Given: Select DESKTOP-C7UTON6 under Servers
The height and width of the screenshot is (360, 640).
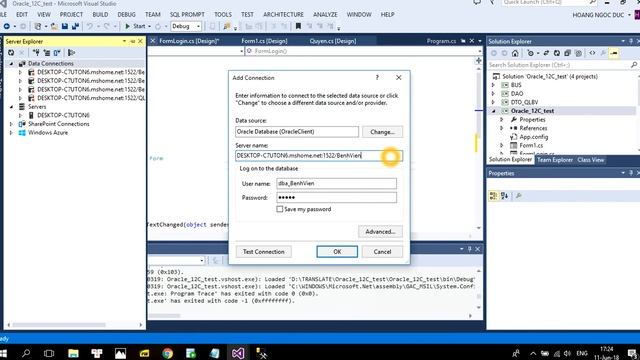Looking at the screenshot, I should (63, 115).
